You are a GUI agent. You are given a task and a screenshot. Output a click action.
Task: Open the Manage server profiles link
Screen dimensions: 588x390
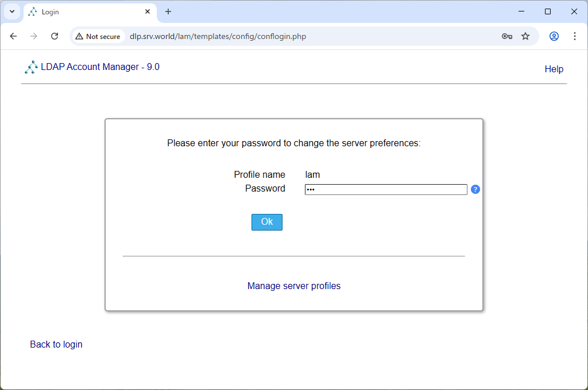[x=293, y=286]
